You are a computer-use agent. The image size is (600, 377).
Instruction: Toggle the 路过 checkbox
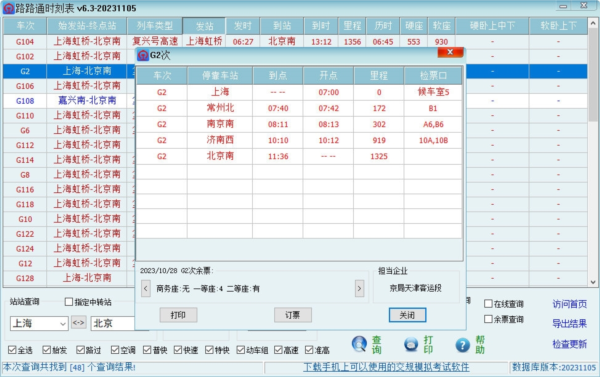(x=80, y=350)
